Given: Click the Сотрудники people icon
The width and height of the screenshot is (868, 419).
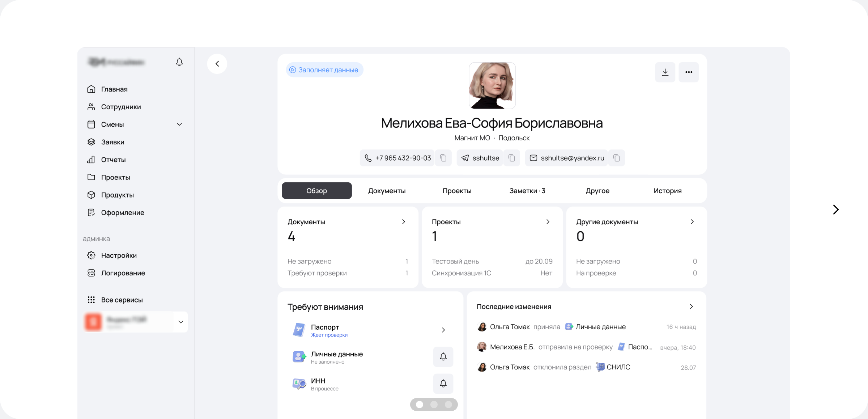Looking at the screenshot, I should click(x=91, y=107).
